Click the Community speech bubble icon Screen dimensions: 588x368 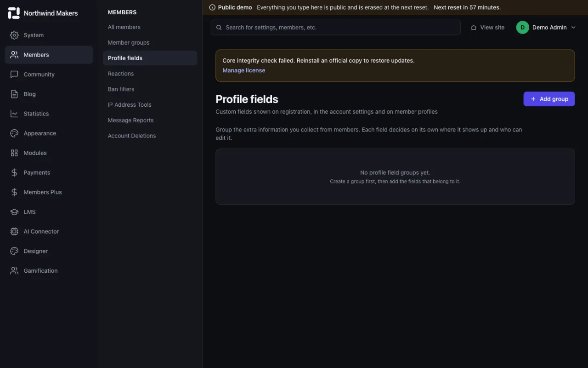tap(14, 75)
